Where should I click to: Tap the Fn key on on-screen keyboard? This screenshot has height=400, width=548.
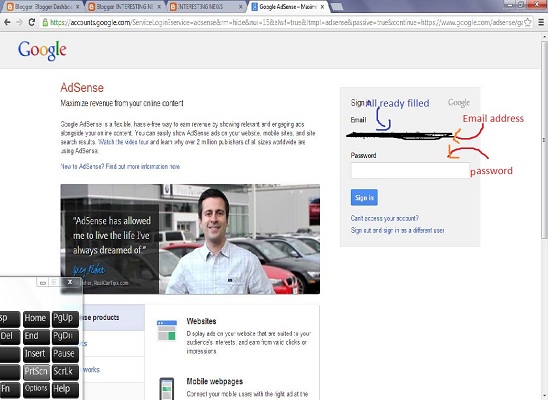point(10,390)
